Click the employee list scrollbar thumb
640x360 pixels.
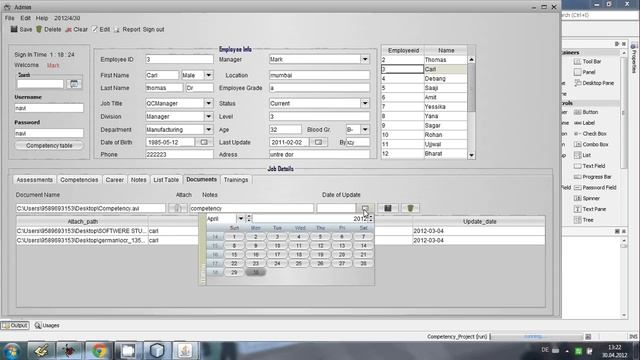pos(471,87)
